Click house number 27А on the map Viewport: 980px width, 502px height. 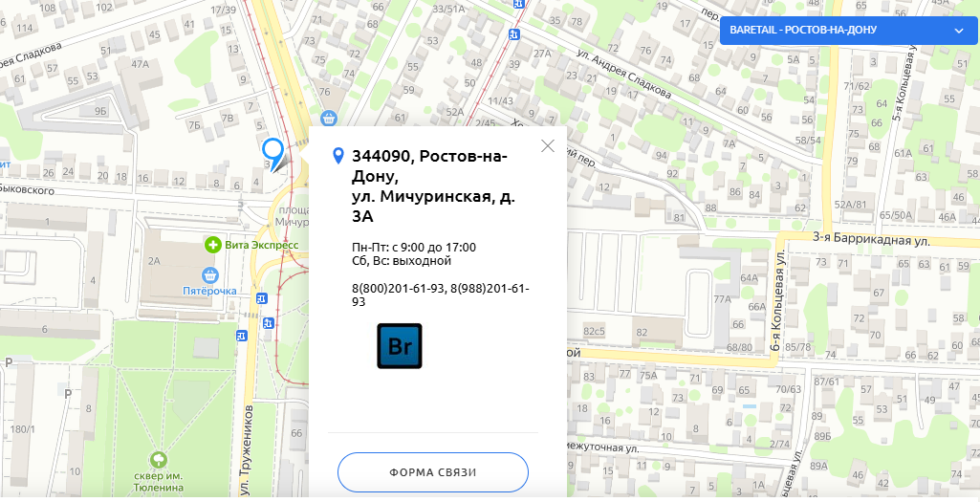tap(542, 54)
